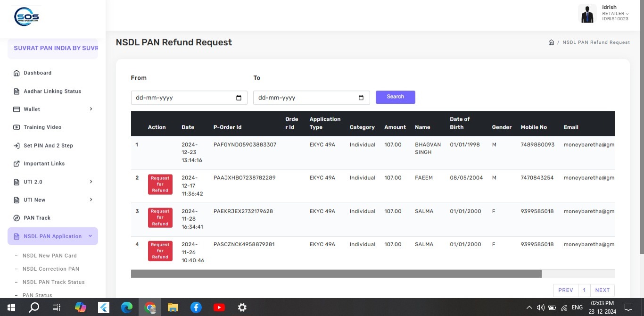Viewport: 644px width, 316px height.
Task: Click the user profile avatar picture
Action: point(587,14)
